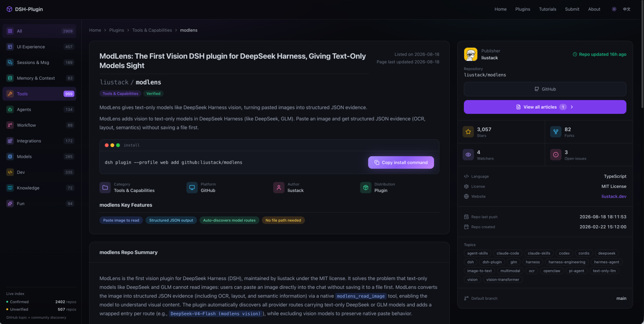This screenshot has width=644, height=324.
Task: Open the Home navigation item
Action: click(x=500, y=9)
